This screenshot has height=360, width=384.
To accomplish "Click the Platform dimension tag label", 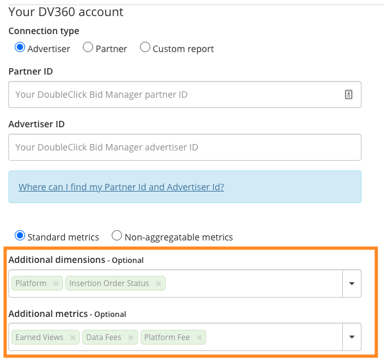I will (x=31, y=283).
